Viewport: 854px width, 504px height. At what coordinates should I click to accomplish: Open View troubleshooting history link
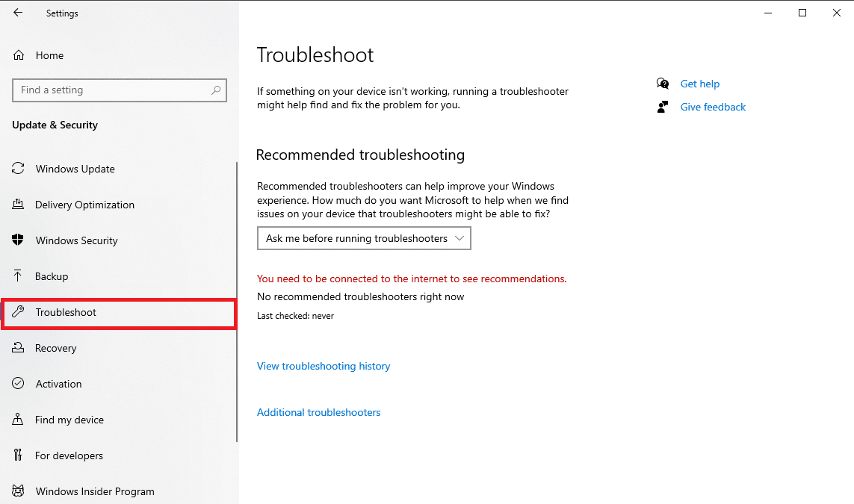point(324,366)
